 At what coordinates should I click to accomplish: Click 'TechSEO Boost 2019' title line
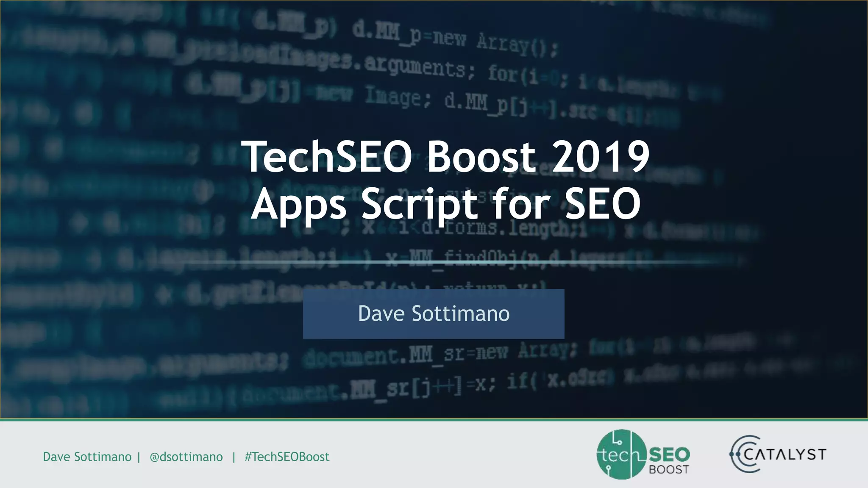coord(445,157)
